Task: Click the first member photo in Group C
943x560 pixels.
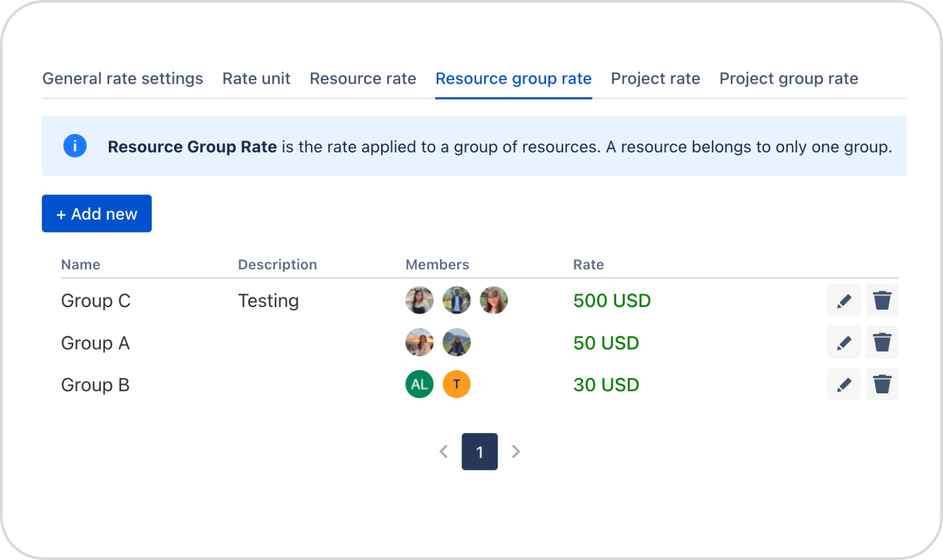Action: click(419, 300)
